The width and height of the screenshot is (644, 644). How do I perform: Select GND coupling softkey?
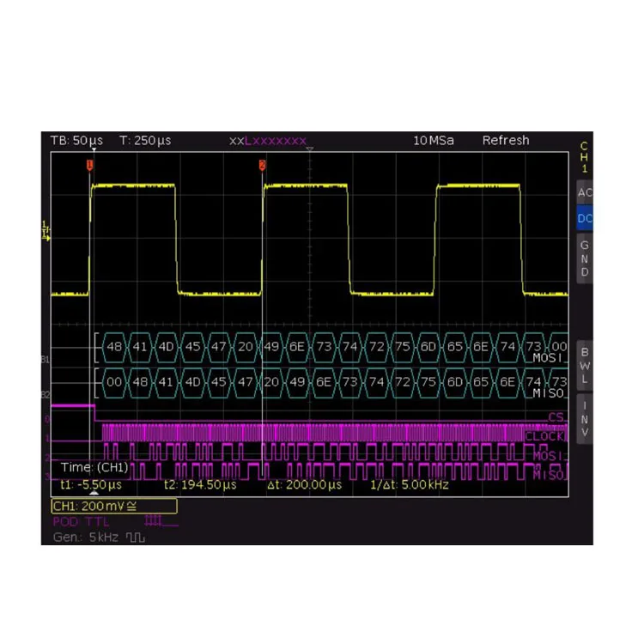pyautogui.click(x=585, y=258)
